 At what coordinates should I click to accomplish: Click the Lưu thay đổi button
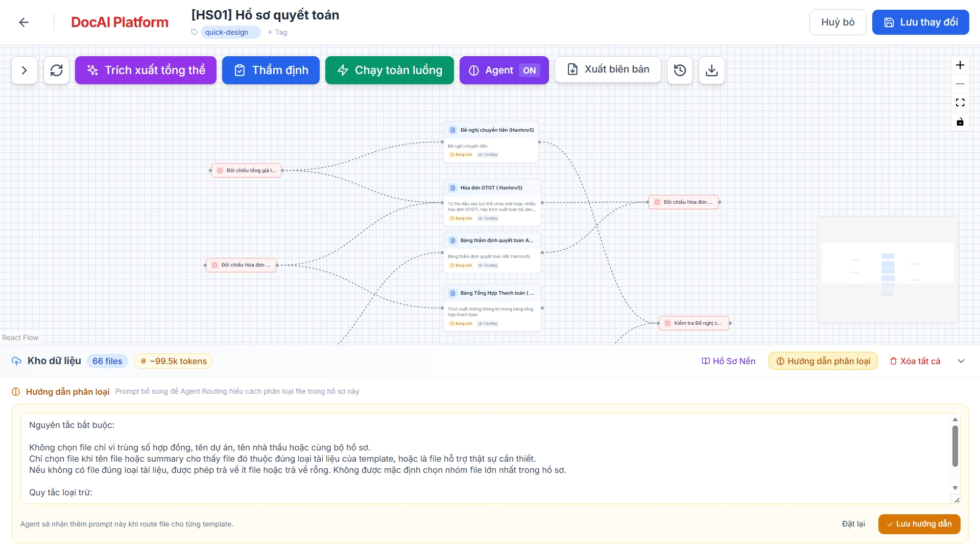click(x=920, y=22)
